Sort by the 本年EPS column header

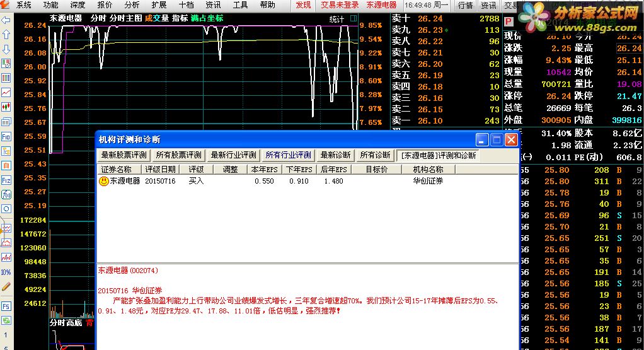tap(264, 169)
